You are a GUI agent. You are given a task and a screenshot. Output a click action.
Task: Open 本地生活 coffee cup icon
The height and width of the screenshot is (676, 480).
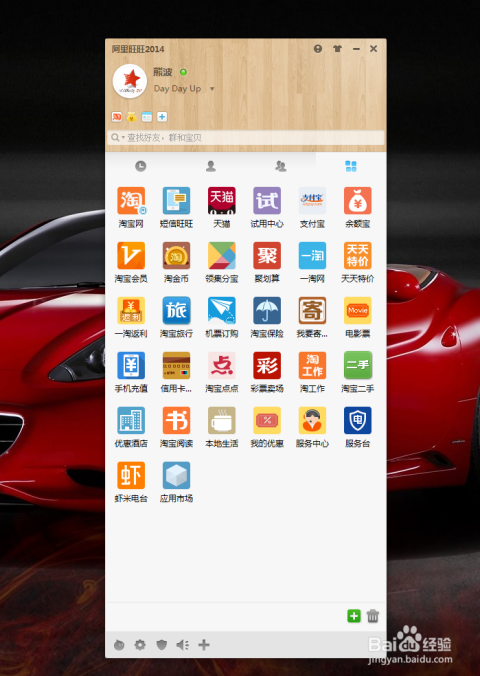point(222,420)
